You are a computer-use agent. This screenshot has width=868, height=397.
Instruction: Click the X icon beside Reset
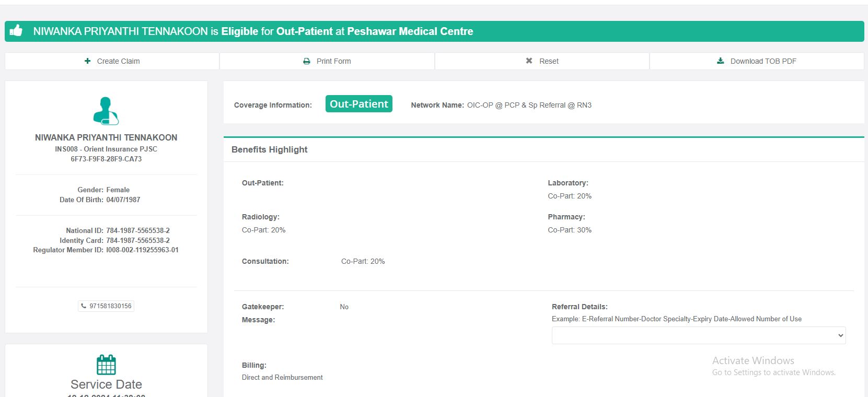(x=529, y=61)
